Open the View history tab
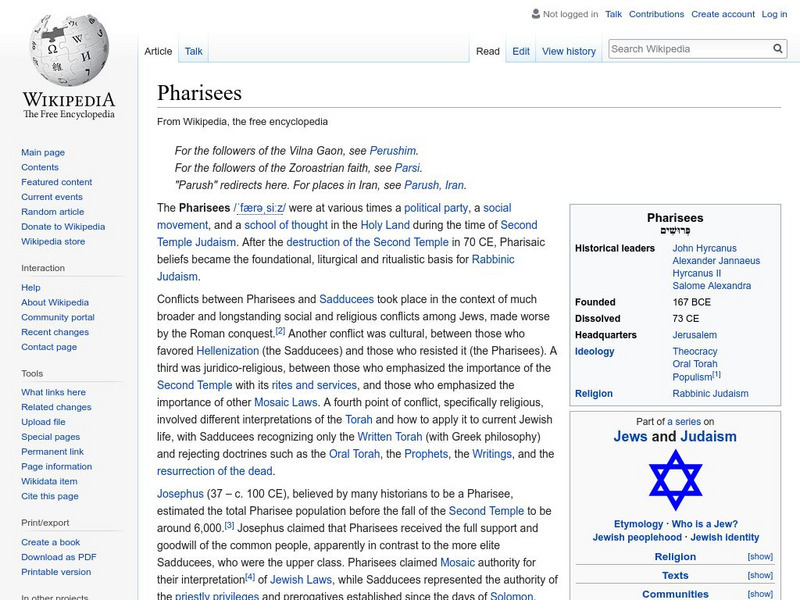 click(x=569, y=51)
